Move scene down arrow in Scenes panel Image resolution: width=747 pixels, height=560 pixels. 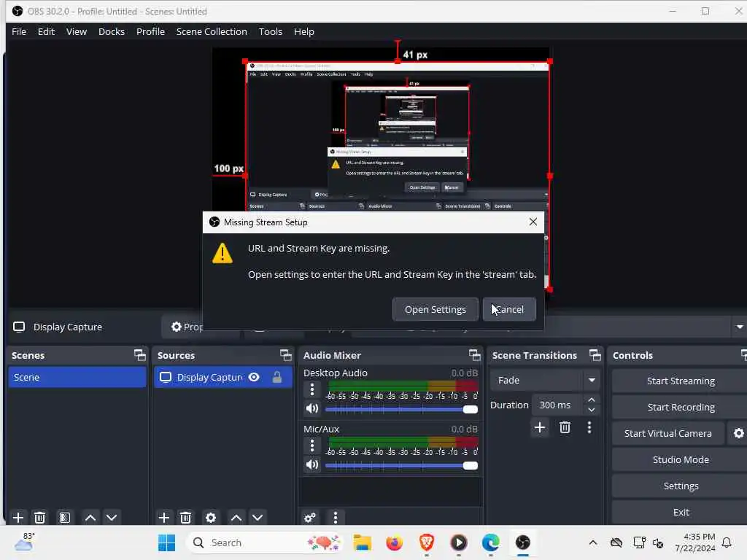click(112, 518)
